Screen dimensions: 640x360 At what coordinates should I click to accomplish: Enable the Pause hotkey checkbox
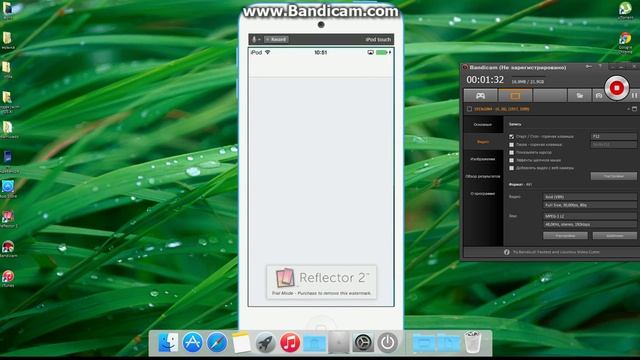511,144
